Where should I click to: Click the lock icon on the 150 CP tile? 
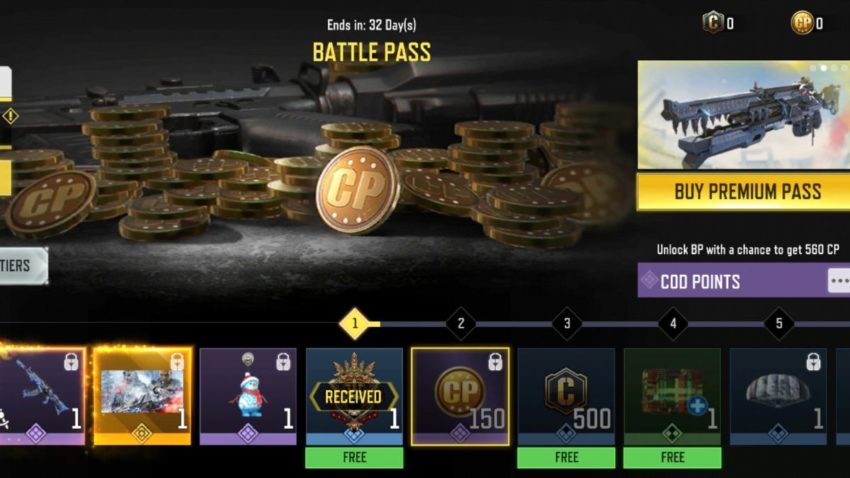(x=495, y=361)
